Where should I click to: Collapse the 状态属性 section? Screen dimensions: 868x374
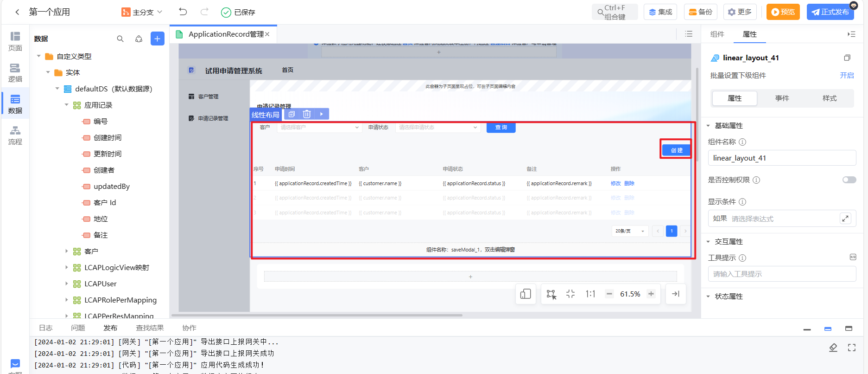tap(708, 297)
